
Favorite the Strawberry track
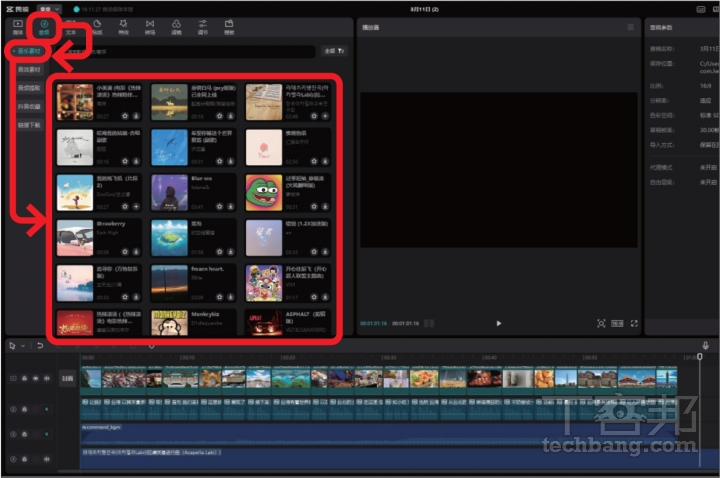pyautogui.click(x=125, y=252)
